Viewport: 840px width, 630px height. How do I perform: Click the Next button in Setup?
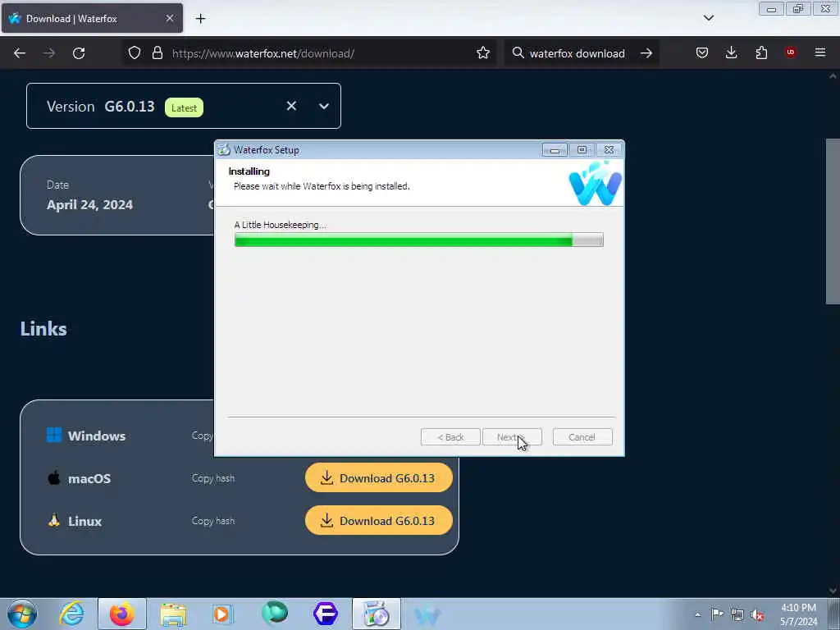512,437
